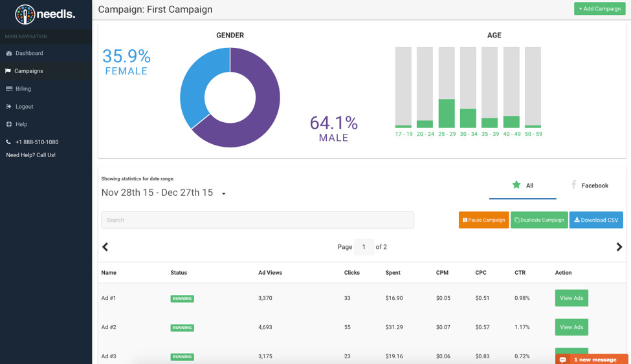Screen dimensions: 631x364
Task: Click the Duplicate Campaign button
Action: point(539,220)
